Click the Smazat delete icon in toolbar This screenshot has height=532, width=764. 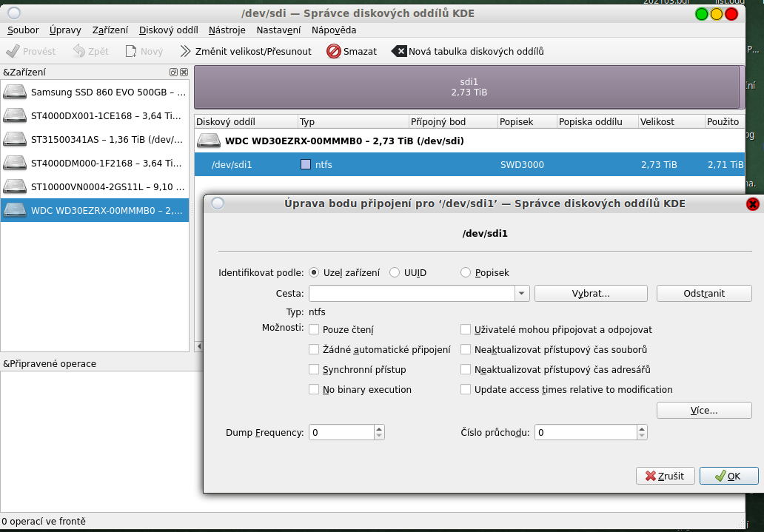[334, 51]
